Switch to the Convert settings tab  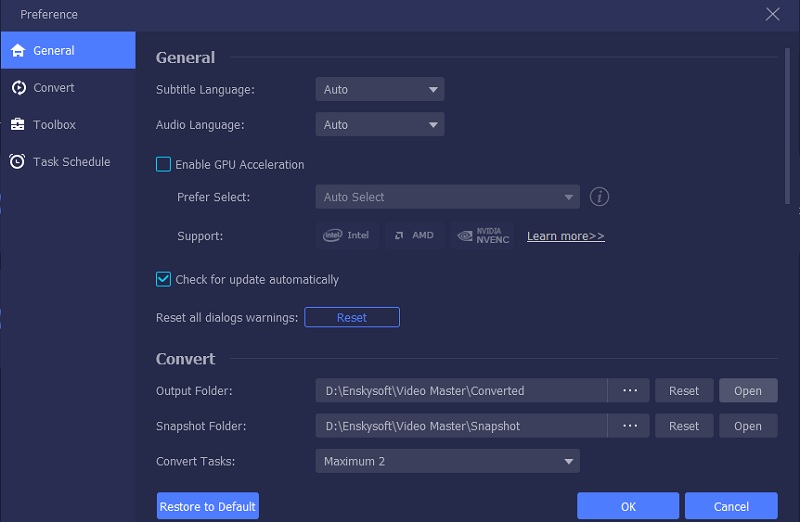tap(54, 88)
